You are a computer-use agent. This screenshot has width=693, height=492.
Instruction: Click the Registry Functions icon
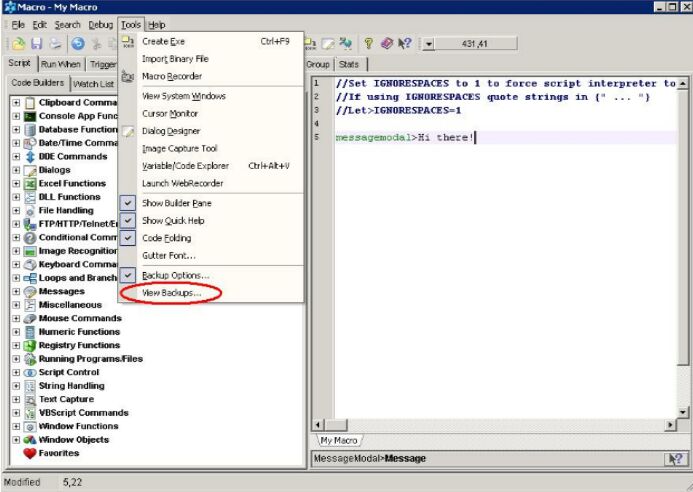tap(30, 345)
